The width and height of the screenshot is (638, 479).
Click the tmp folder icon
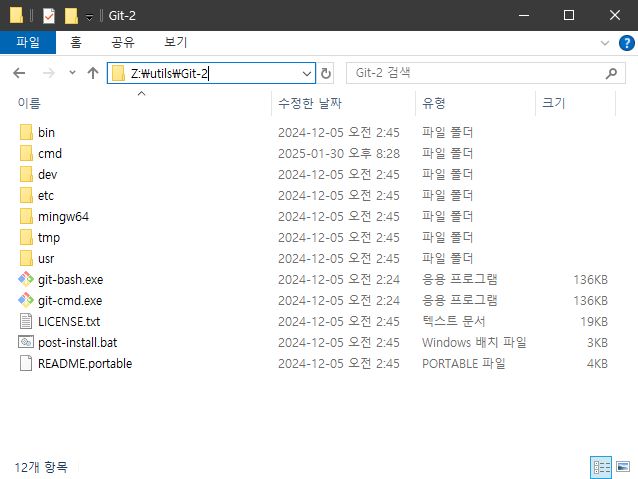click(x=26, y=237)
